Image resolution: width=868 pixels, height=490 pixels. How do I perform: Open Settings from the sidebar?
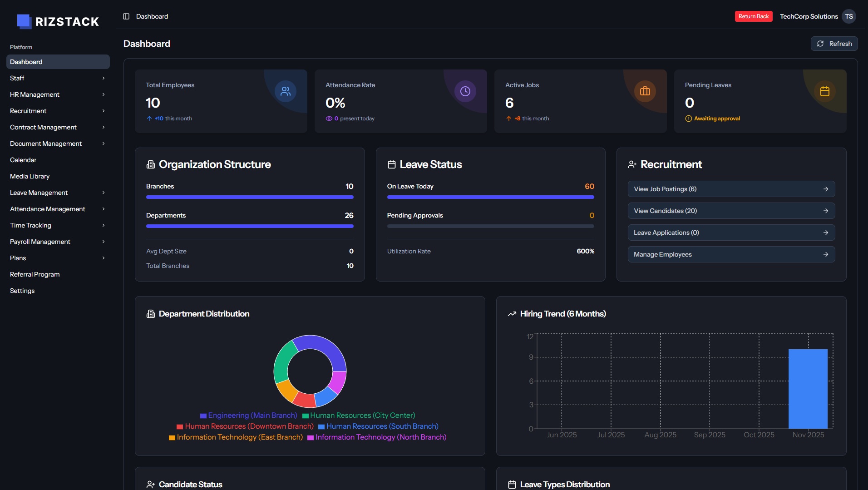pos(58,291)
